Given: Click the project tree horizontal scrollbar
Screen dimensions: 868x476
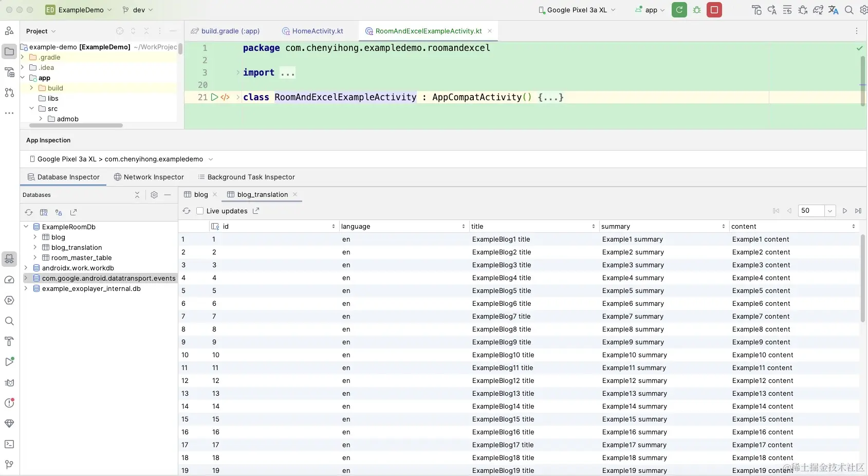Looking at the screenshot, I should click(x=76, y=125).
